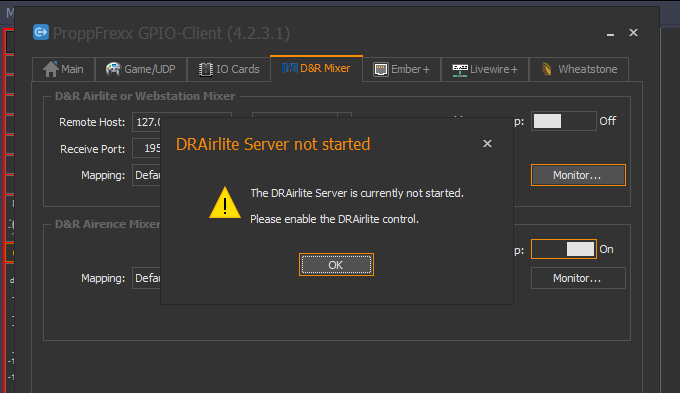Open the Ember+ tab
680x393 pixels.
(x=402, y=69)
